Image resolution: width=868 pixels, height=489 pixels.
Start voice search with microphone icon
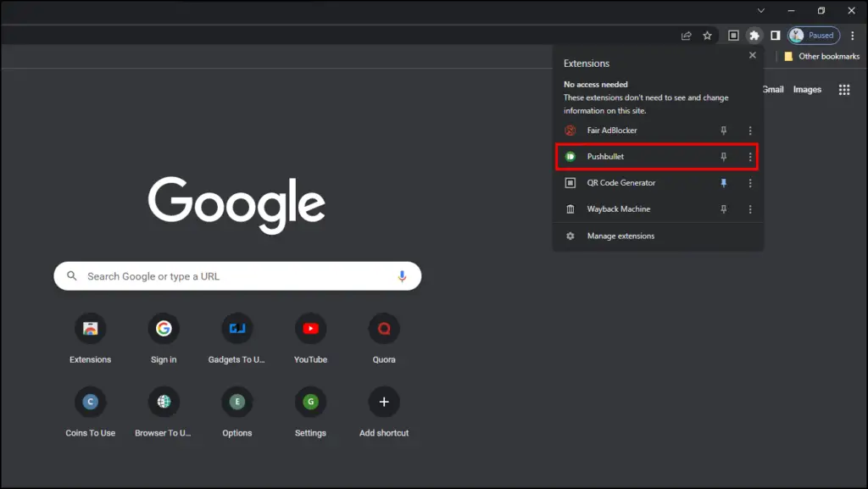(x=402, y=276)
